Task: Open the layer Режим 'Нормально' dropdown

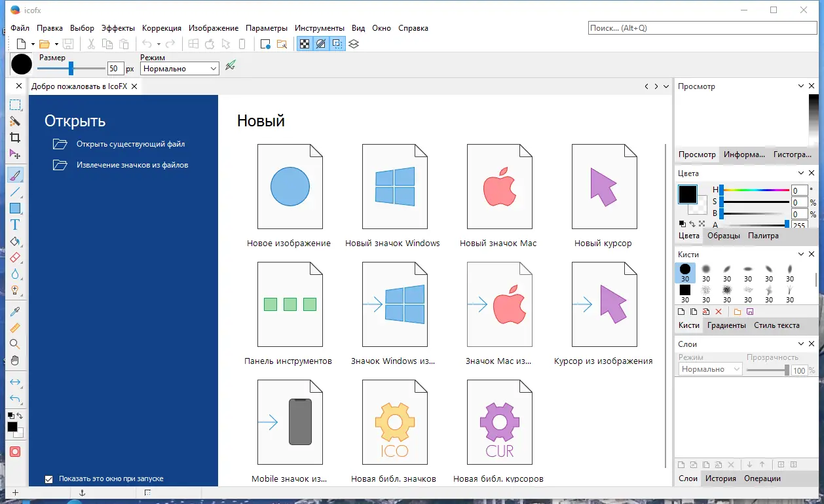Action: point(710,369)
